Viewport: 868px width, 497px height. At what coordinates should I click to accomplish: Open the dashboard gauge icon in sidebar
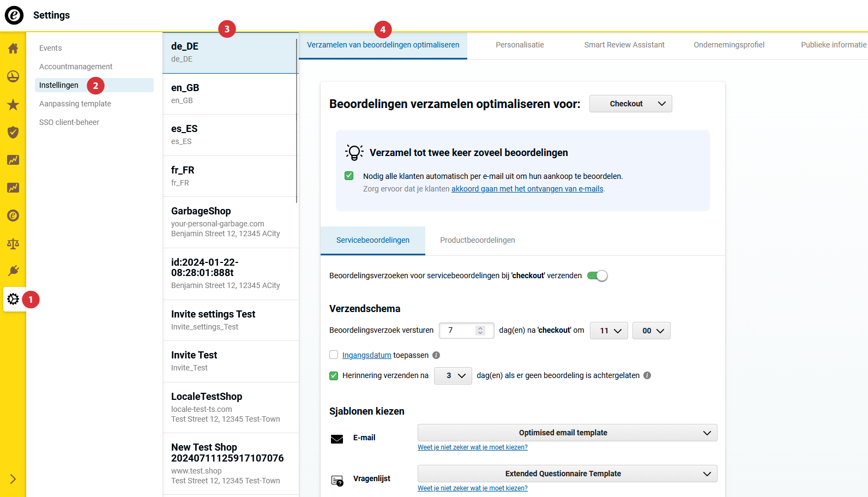pos(13,76)
